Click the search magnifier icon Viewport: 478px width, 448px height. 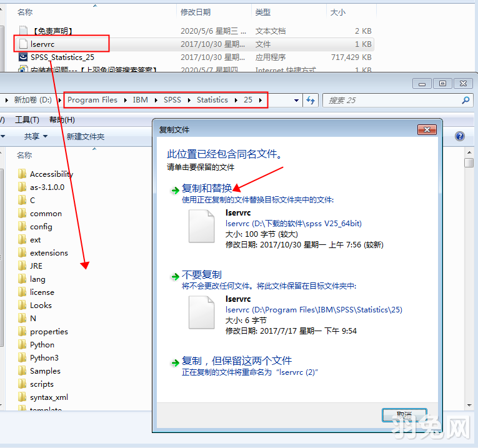pos(466,100)
